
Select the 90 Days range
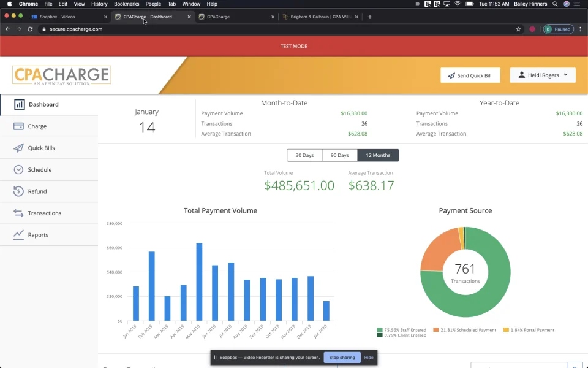pos(340,155)
